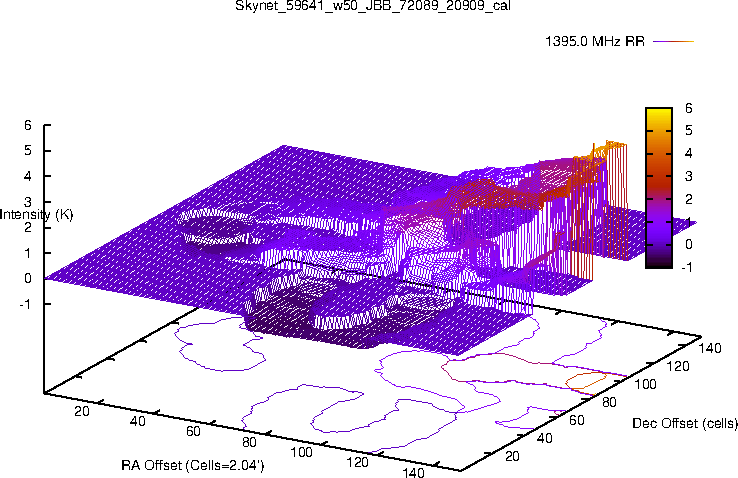
Task: Select tick 2 on the color bar scale
Action: click(689, 199)
